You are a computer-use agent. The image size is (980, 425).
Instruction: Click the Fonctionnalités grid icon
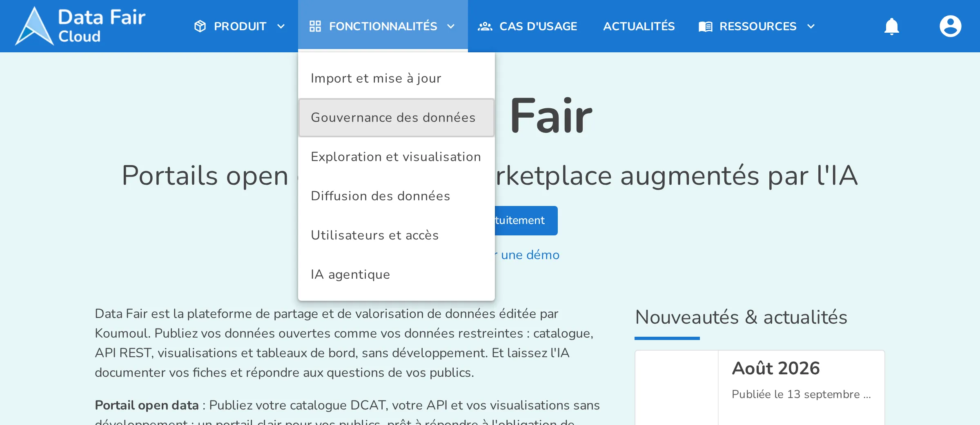tap(315, 26)
